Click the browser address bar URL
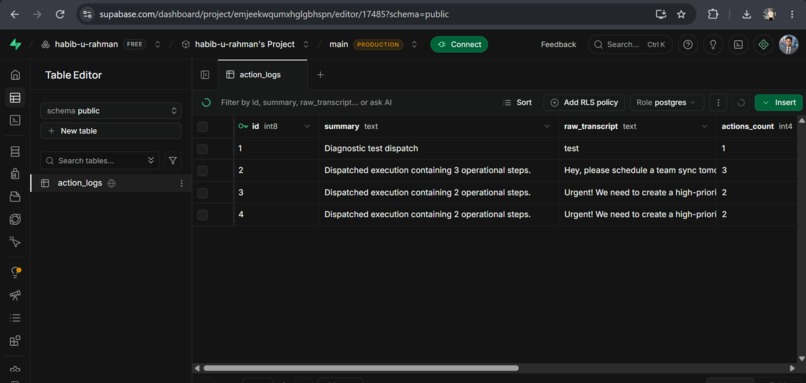 (274, 14)
